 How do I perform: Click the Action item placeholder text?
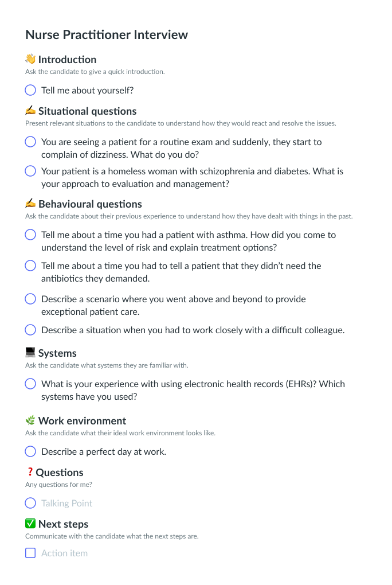[x=64, y=553]
